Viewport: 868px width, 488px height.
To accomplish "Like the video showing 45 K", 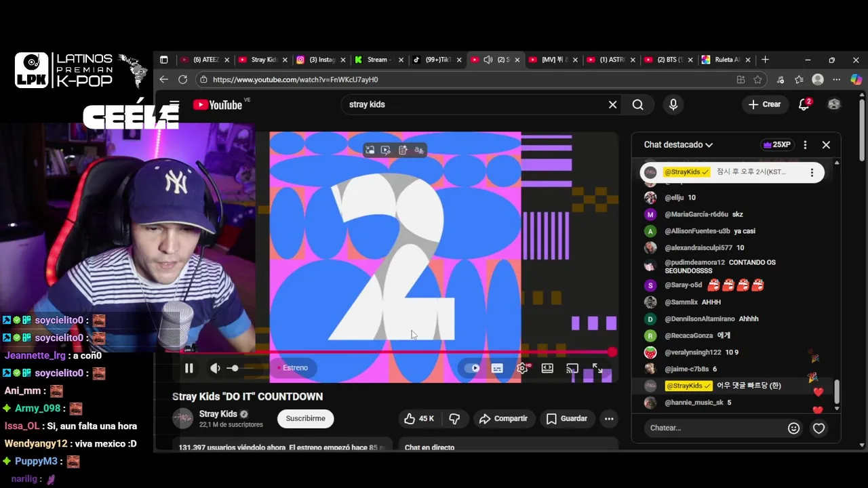I will (419, 419).
